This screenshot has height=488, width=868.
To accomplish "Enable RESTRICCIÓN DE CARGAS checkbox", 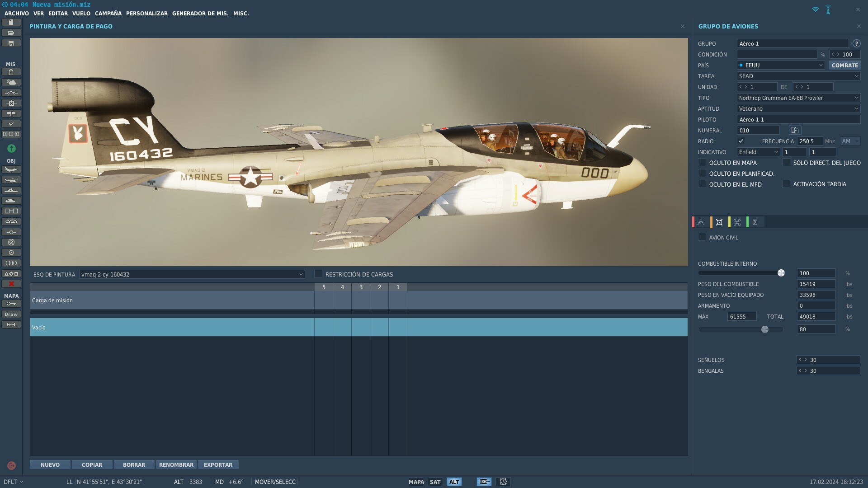I will (318, 274).
